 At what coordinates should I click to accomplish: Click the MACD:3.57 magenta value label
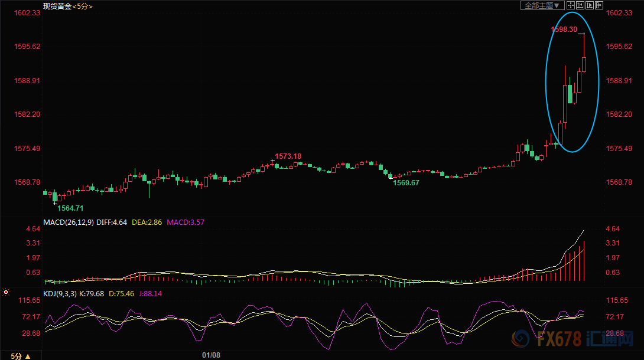[x=186, y=222]
